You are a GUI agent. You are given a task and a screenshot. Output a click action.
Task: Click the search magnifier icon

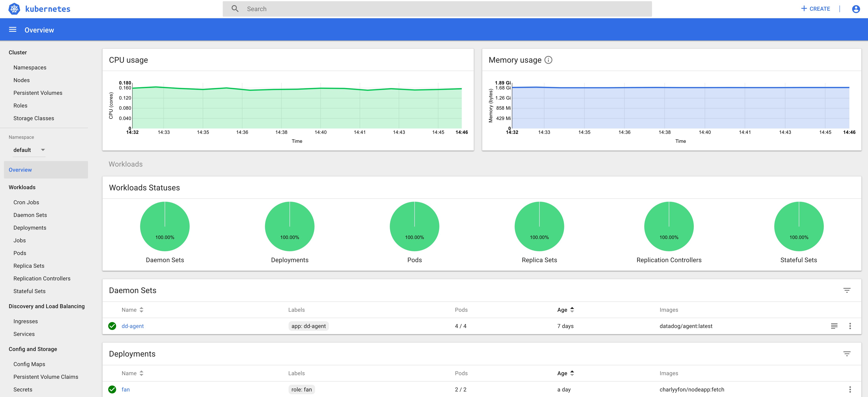235,9
